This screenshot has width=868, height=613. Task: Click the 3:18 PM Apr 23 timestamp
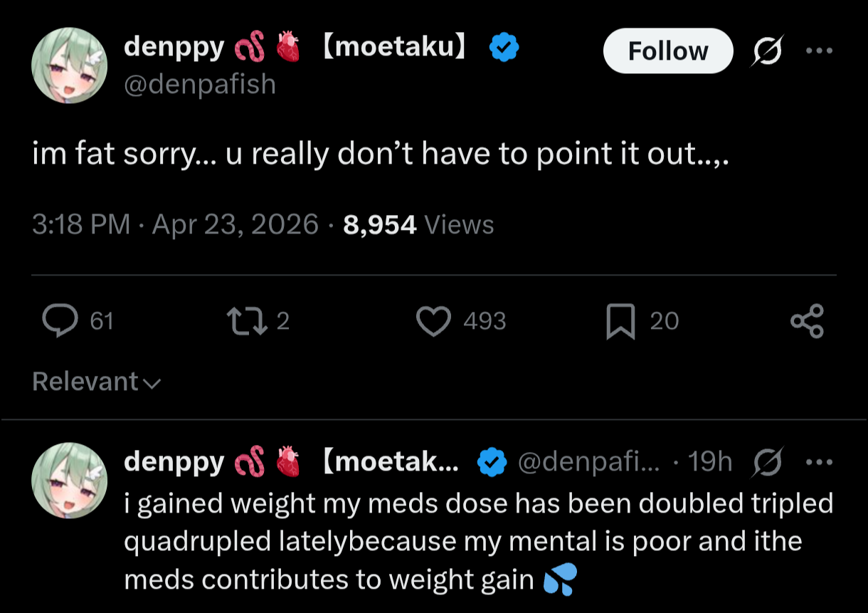coord(175,225)
